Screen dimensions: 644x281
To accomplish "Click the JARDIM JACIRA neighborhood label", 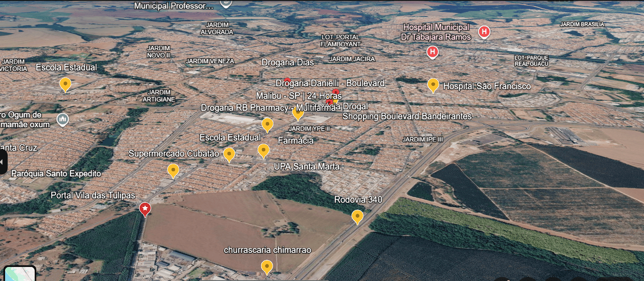I will click(352, 59).
